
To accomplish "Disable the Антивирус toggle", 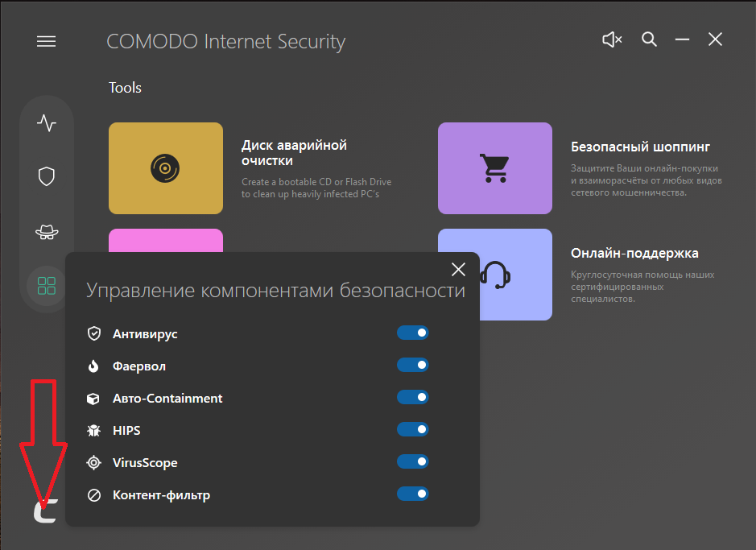I will point(413,333).
